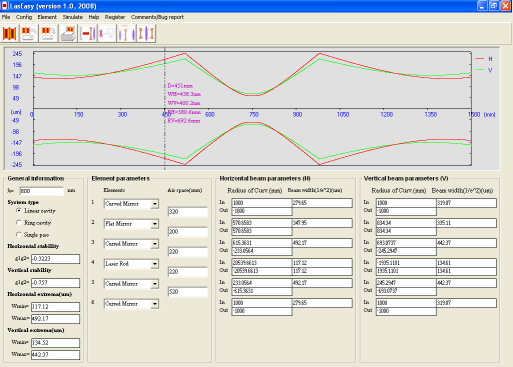Screen dimensions: 513x367
Task: Open the Help menu
Action: pyautogui.click(x=94, y=17)
